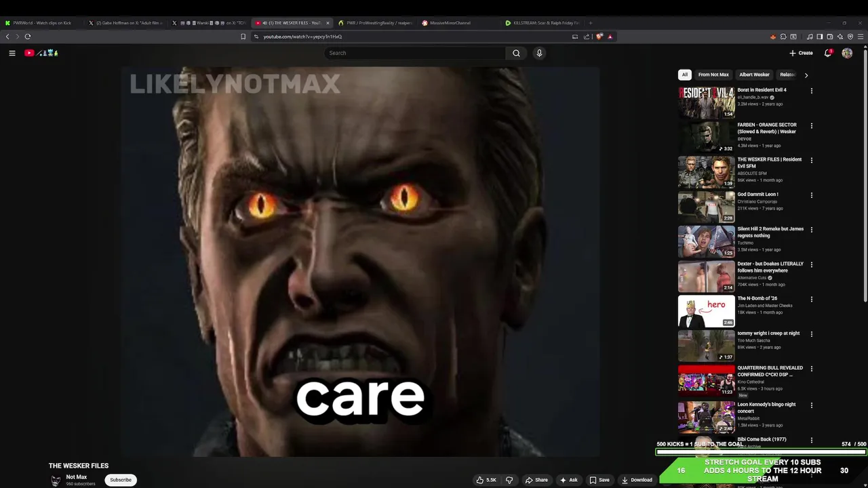Open options for Silent Hill 2 Remake video
Screen dimensions: 868x488
pos(811,230)
